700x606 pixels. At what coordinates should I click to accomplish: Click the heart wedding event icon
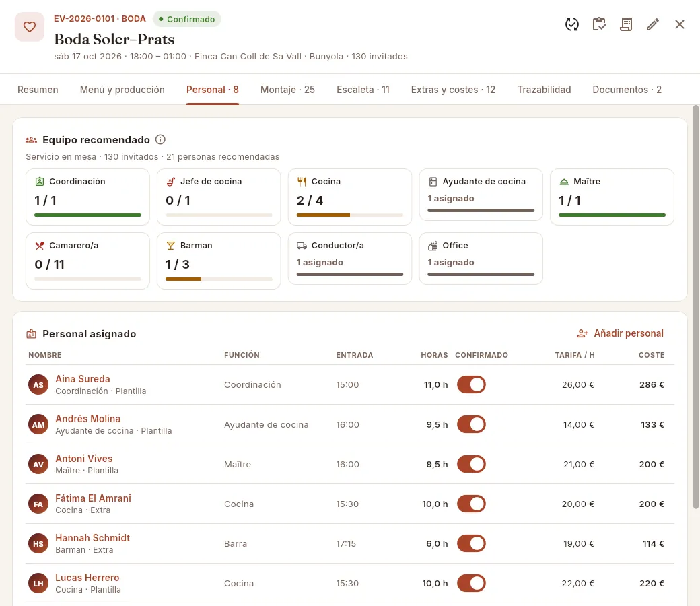(x=30, y=27)
